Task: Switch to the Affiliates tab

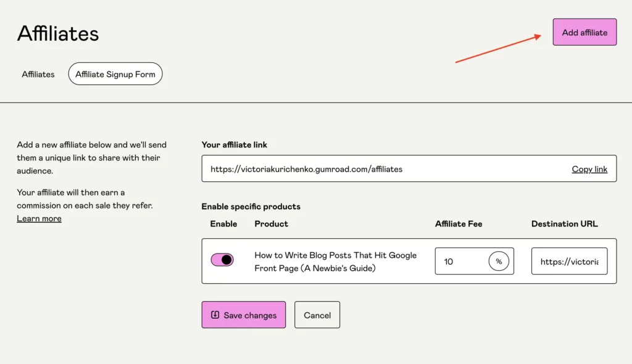Action: click(x=38, y=74)
